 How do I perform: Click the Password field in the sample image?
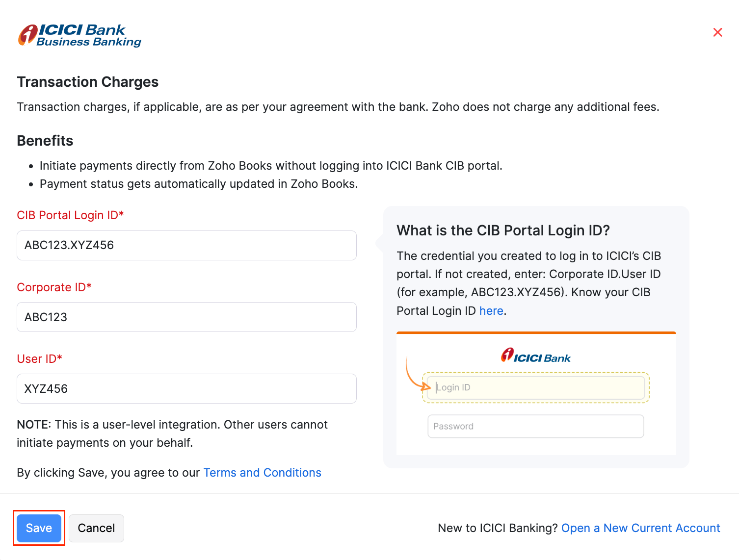click(x=536, y=426)
